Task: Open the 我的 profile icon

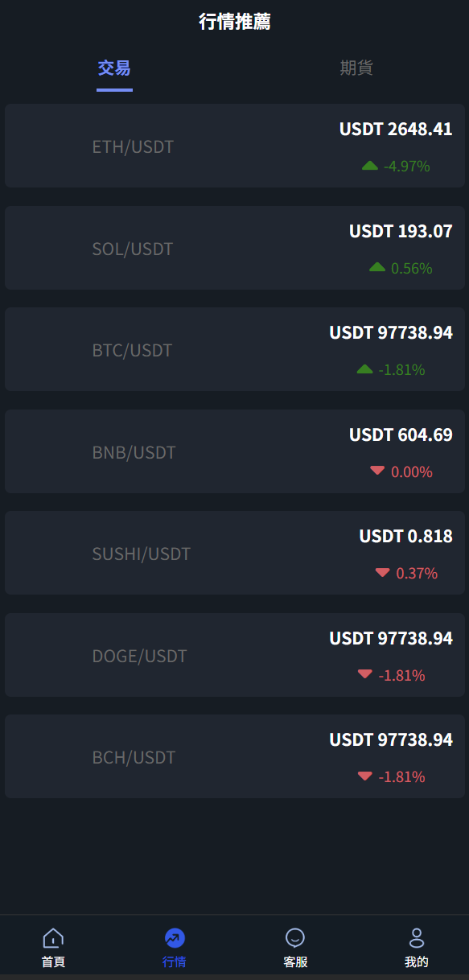Action: click(417, 938)
